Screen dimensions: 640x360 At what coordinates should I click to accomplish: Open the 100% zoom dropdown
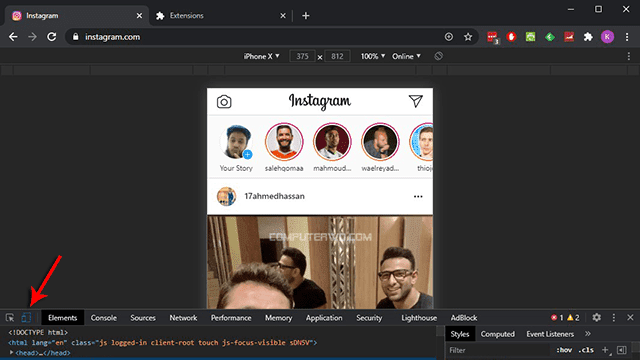tap(373, 56)
